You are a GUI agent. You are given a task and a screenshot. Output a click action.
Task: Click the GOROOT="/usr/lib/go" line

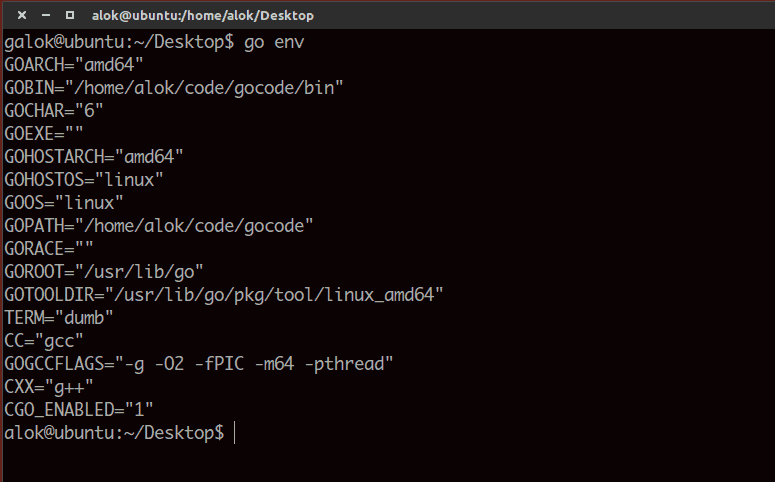[104, 271]
